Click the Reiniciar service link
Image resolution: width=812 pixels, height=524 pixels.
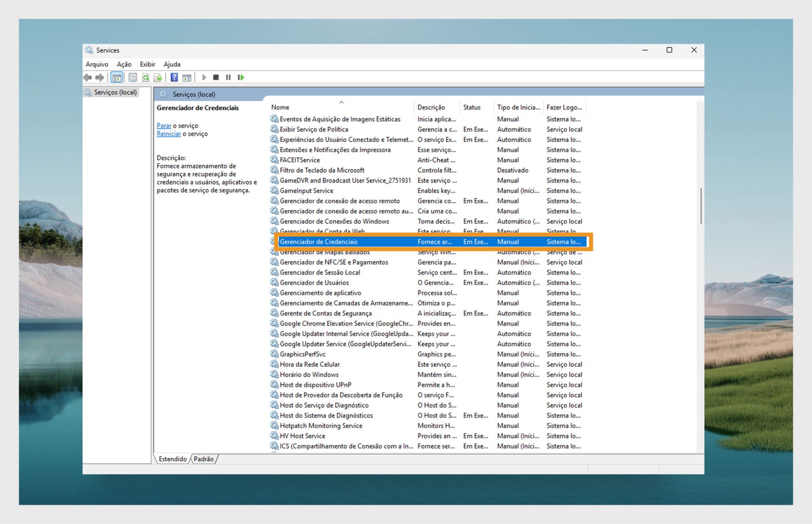pyautogui.click(x=168, y=134)
